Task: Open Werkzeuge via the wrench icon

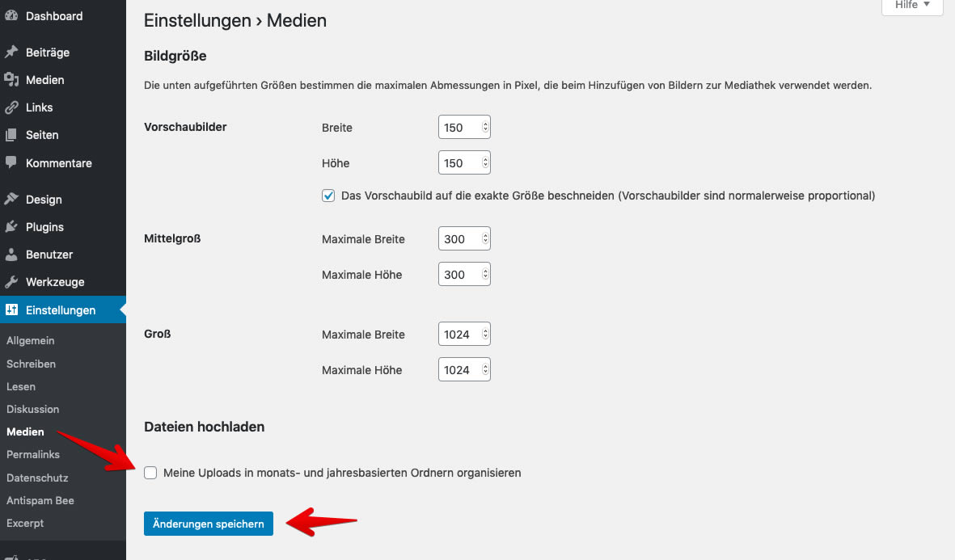Action: coord(12,281)
